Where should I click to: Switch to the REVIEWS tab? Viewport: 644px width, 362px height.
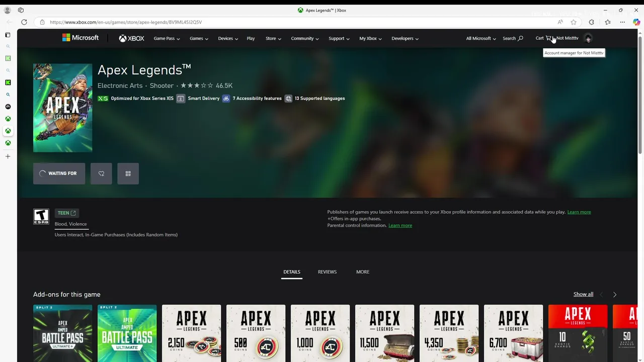pyautogui.click(x=327, y=272)
